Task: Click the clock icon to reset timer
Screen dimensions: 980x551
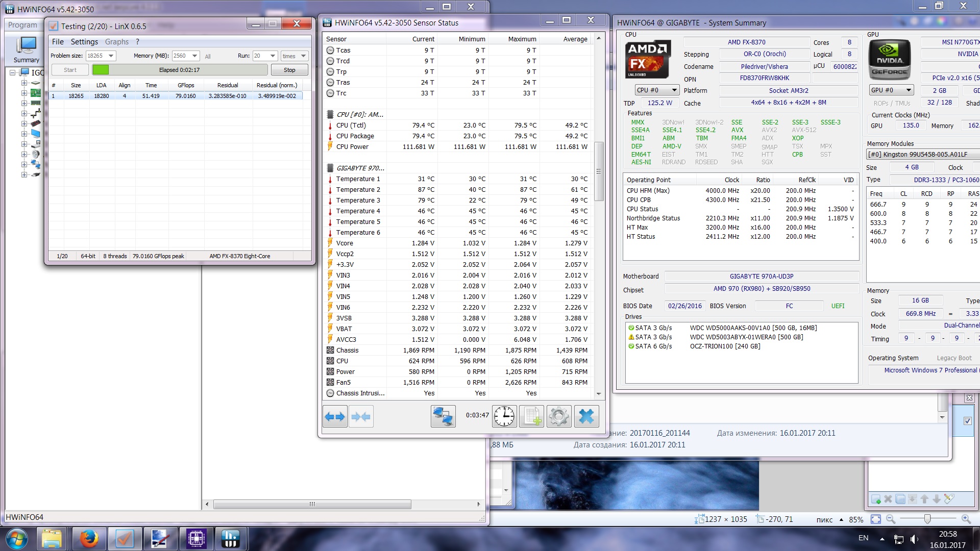Action: pos(504,417)
